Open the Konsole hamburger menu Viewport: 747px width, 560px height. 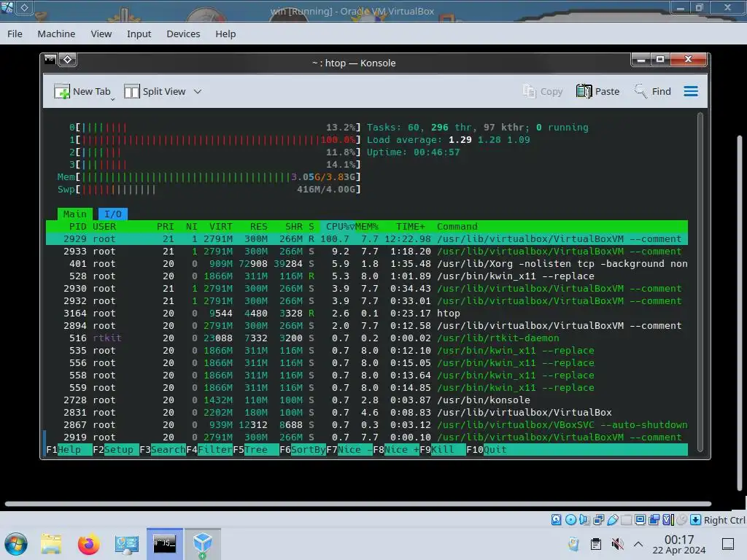(691, 91)
